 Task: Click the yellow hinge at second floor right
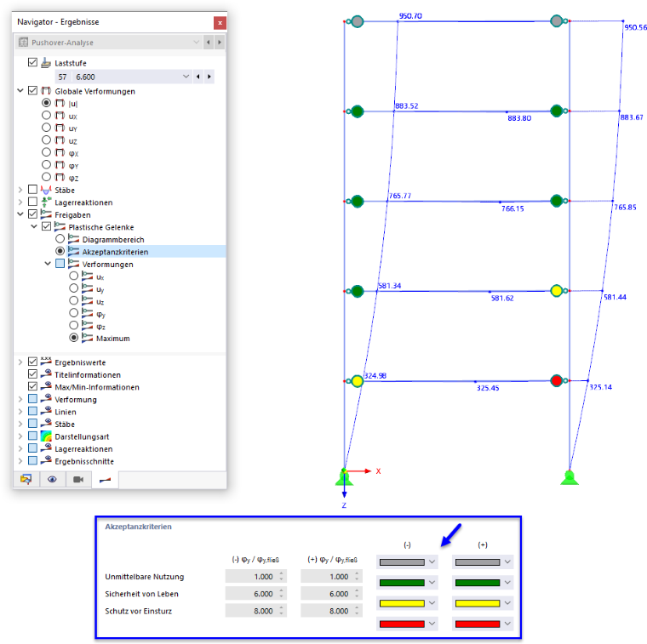click(x=556, y=291)
